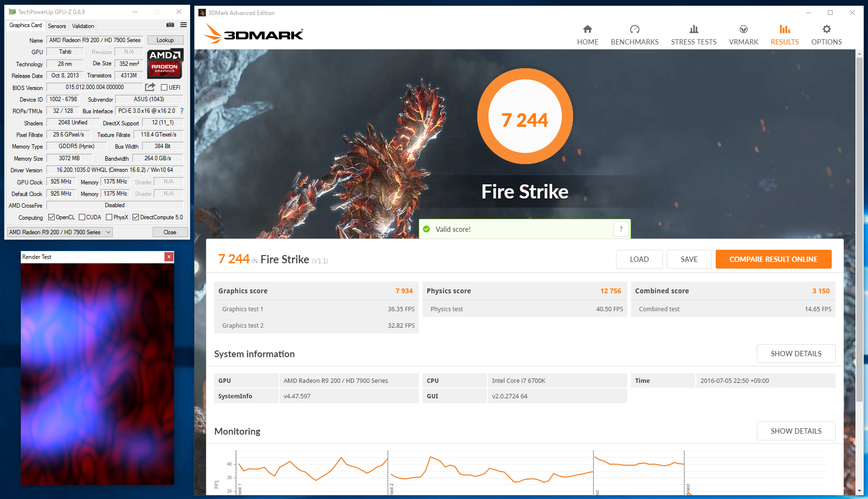Image resolution: width=868 pixels, height=499 pixels.
Task: Click the green valid score checkmark icon
Action: [427, 229]
